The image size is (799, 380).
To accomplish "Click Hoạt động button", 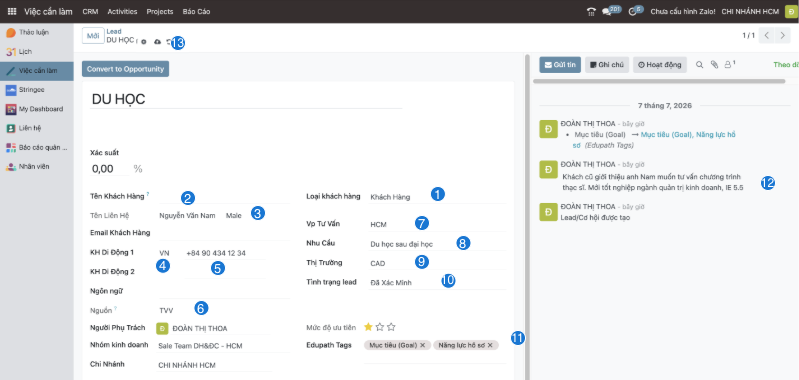I will pos(660,65).
